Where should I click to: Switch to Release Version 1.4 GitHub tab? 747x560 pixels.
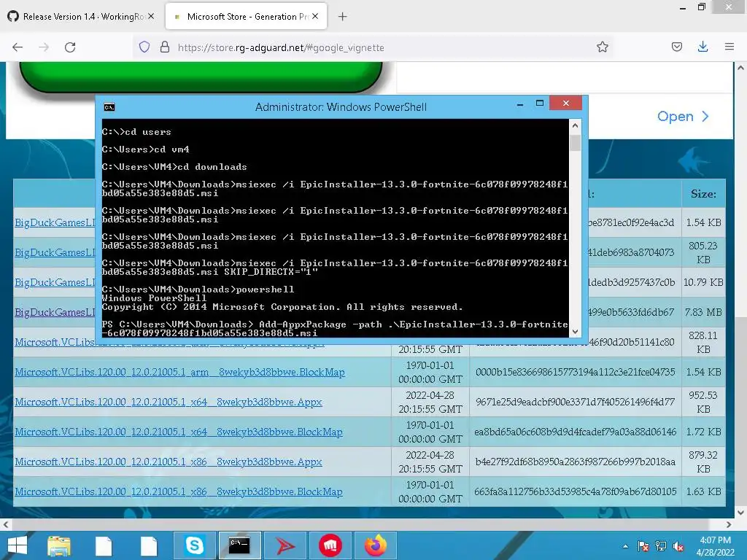click(x=81, y=17)
